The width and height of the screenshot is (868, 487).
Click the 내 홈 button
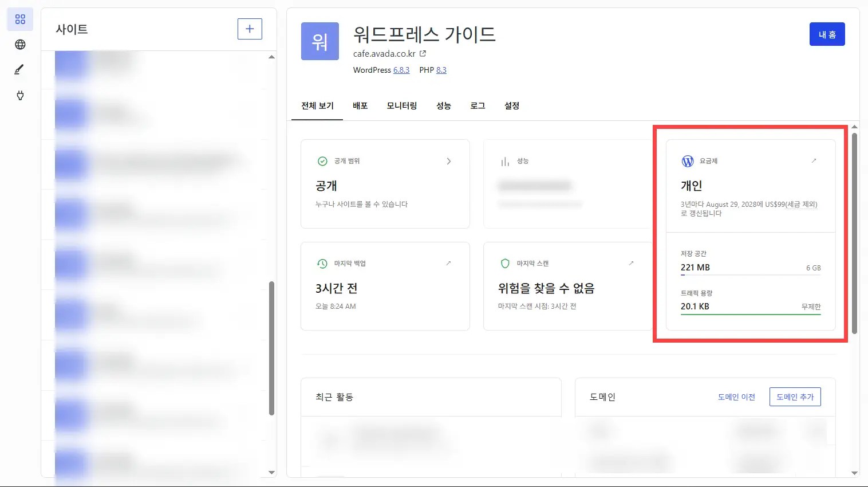click(x=827, y=34)
